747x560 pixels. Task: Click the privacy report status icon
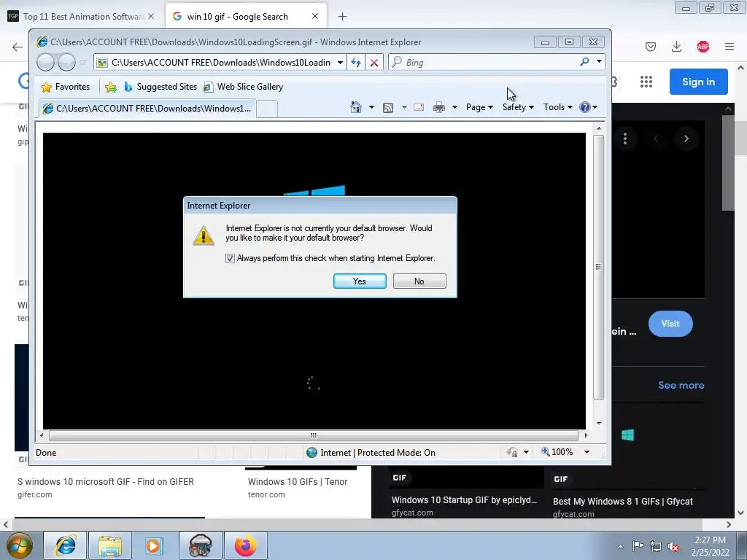click(513, 452)
